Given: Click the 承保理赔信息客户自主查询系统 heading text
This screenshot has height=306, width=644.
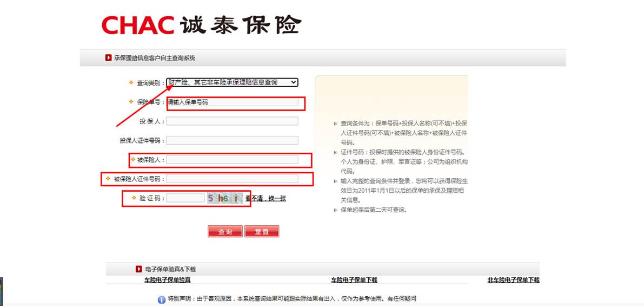Looking at the screenshot, I should point(155,58).
